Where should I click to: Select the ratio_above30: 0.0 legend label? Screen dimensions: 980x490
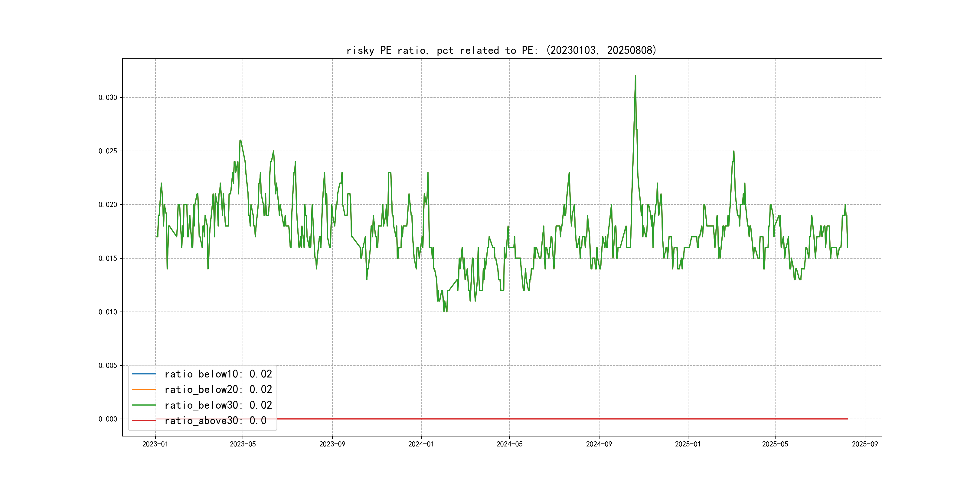[215, 420]
